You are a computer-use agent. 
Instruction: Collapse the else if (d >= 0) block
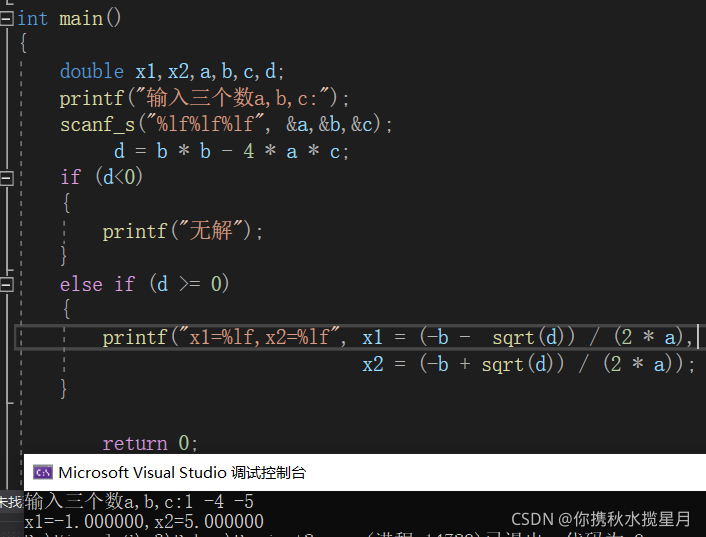pyautogui.click(x=6, y=284)
